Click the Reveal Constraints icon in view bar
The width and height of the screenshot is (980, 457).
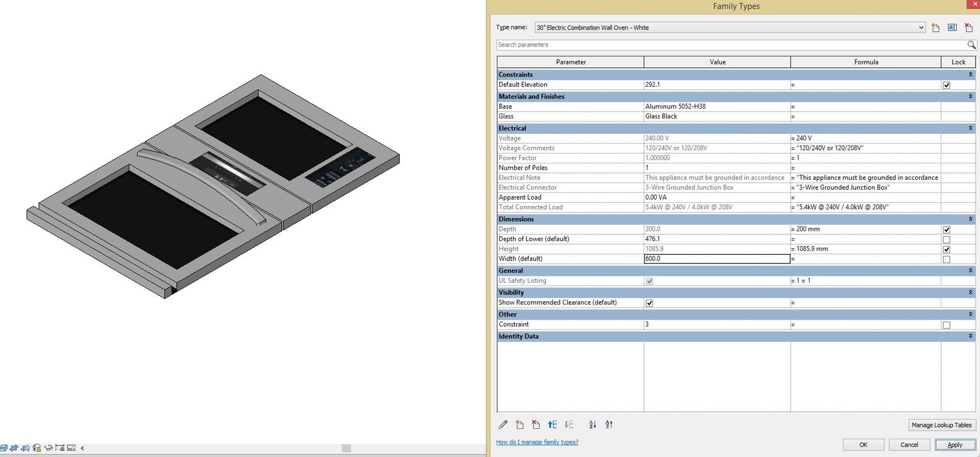click(x=60, y=448)
